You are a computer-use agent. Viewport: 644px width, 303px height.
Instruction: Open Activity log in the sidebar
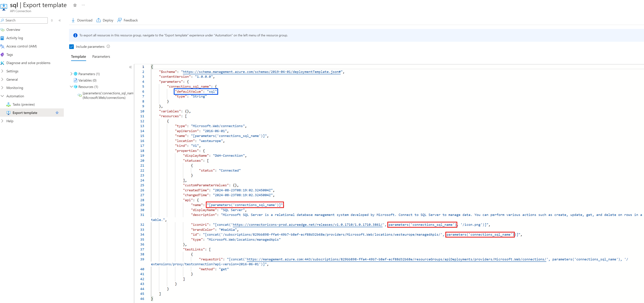click(x=15, y=38)
